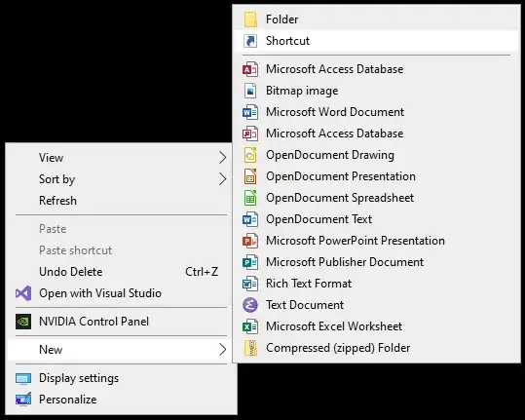This screenshot has height=420, width=525.
Task: Click the purple Text Document icon
Action: click(250, 305)
